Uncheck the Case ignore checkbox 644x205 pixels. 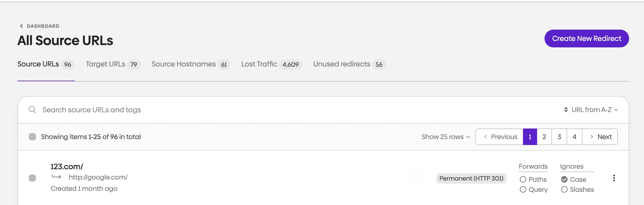[x=564, y=179]
